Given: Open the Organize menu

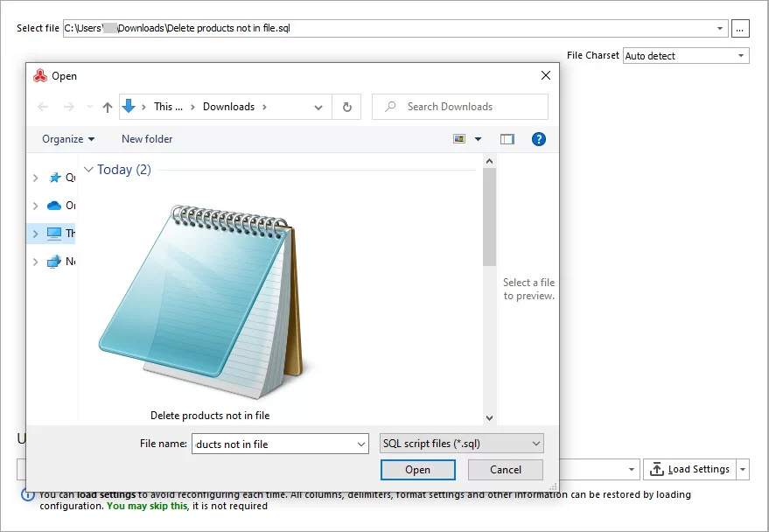Looking at the screenshot, I should (67, 139).
